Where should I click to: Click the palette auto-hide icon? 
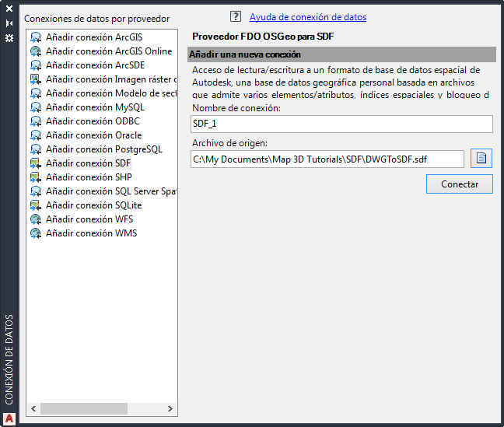point(9,24)
